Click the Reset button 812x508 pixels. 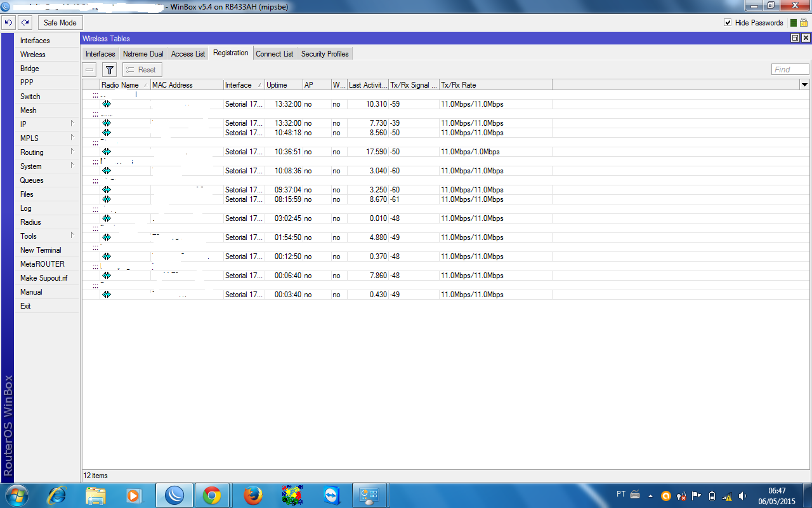point(142,70)
